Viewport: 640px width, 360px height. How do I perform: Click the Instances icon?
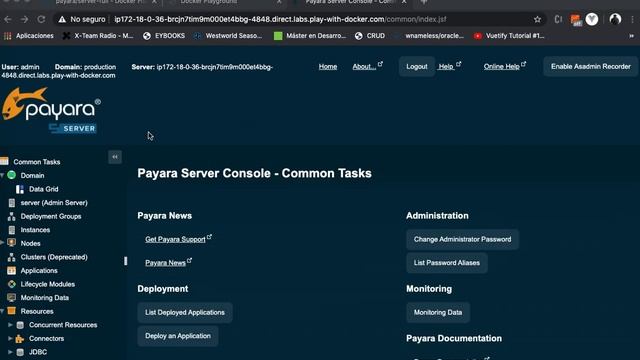(x=11, y=230)
